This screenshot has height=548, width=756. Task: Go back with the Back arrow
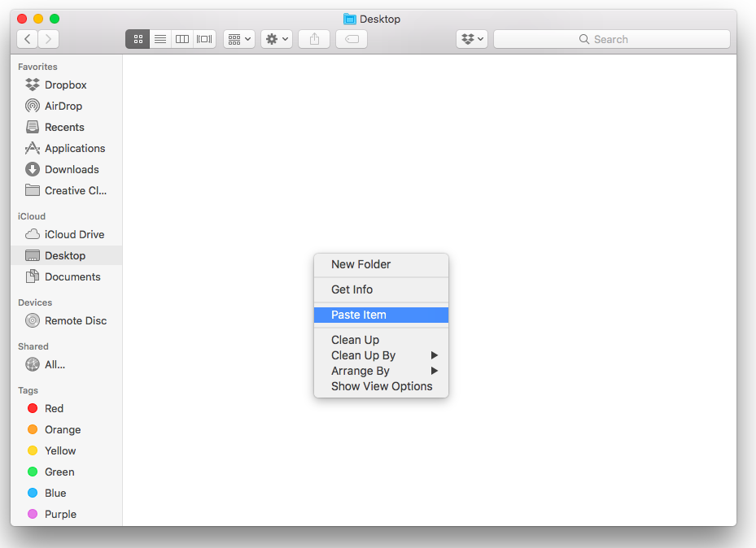pyautogui.click(x=28, y=39)
